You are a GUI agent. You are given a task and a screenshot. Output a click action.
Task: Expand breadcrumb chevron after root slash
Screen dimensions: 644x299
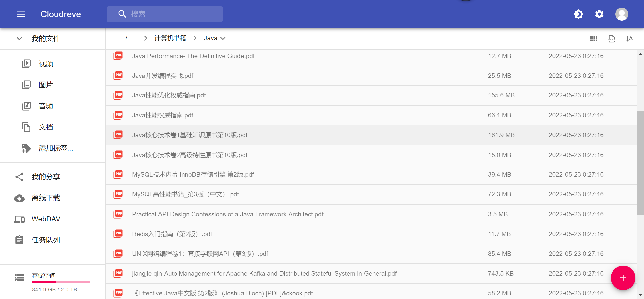tap(145, 38)
